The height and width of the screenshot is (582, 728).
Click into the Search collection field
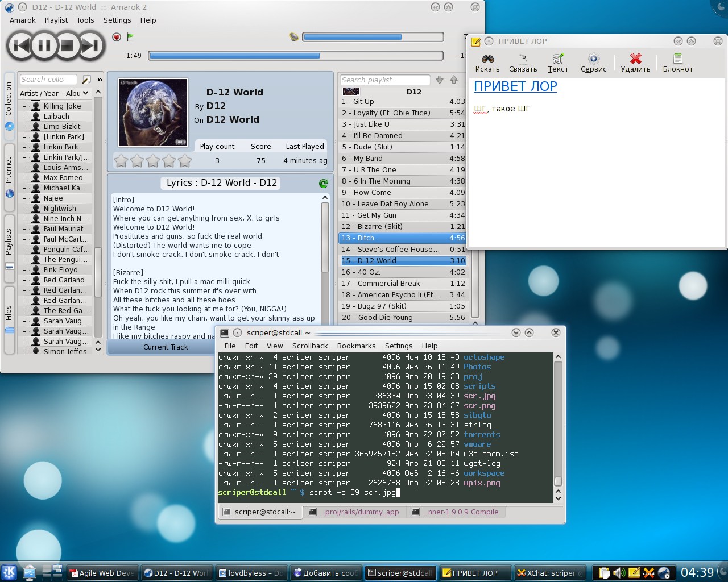click(x=49, y=80)
